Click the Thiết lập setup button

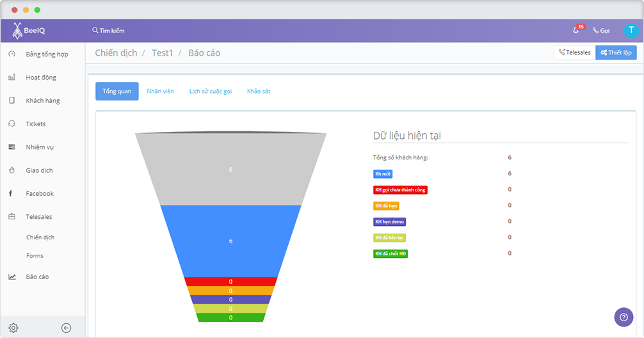pyautogui.click(x=616, y=52)
